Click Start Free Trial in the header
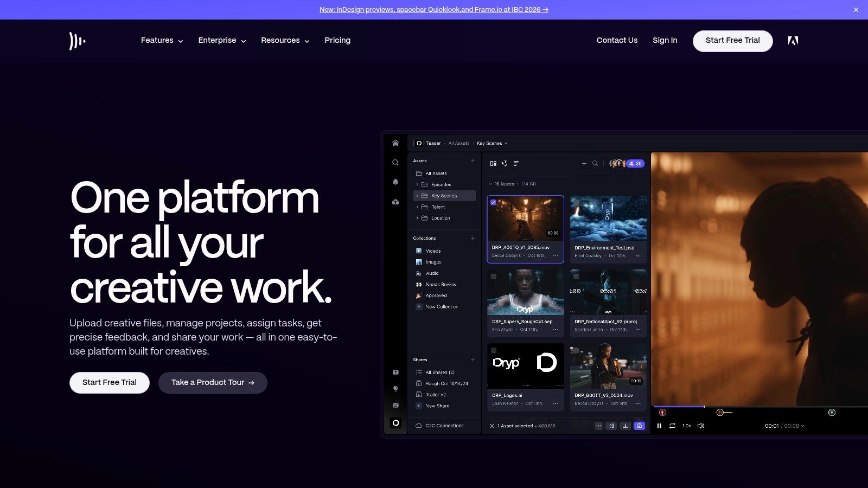The height and width of the screenshot is (488, 868). tap(732, 41)
